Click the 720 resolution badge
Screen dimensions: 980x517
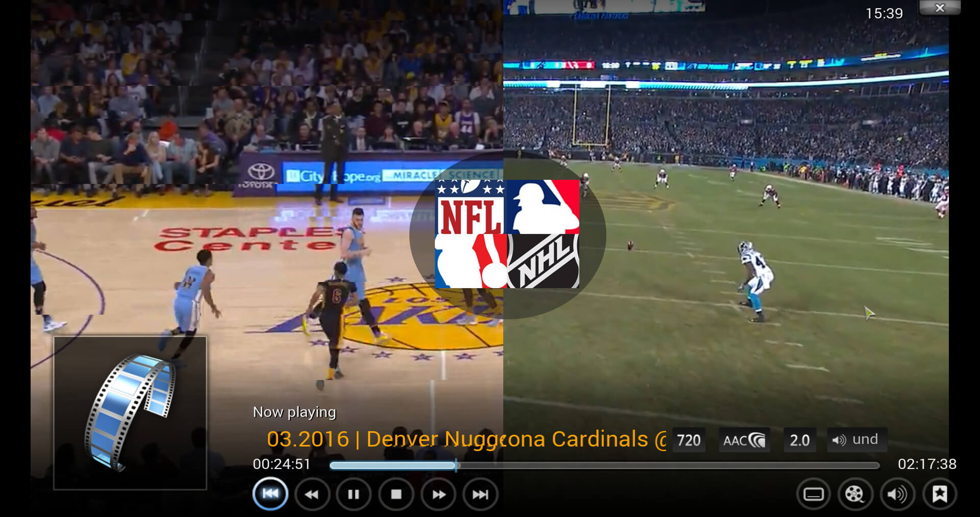[x=689, y=440]
